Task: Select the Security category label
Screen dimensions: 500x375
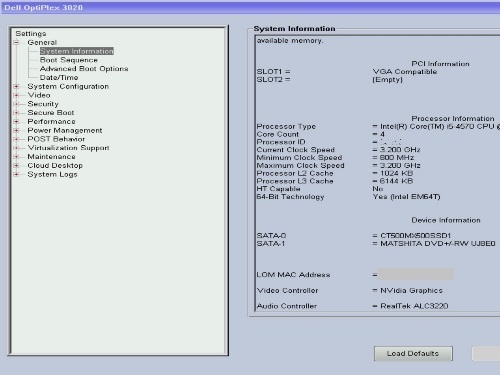Action: [43, 104]
